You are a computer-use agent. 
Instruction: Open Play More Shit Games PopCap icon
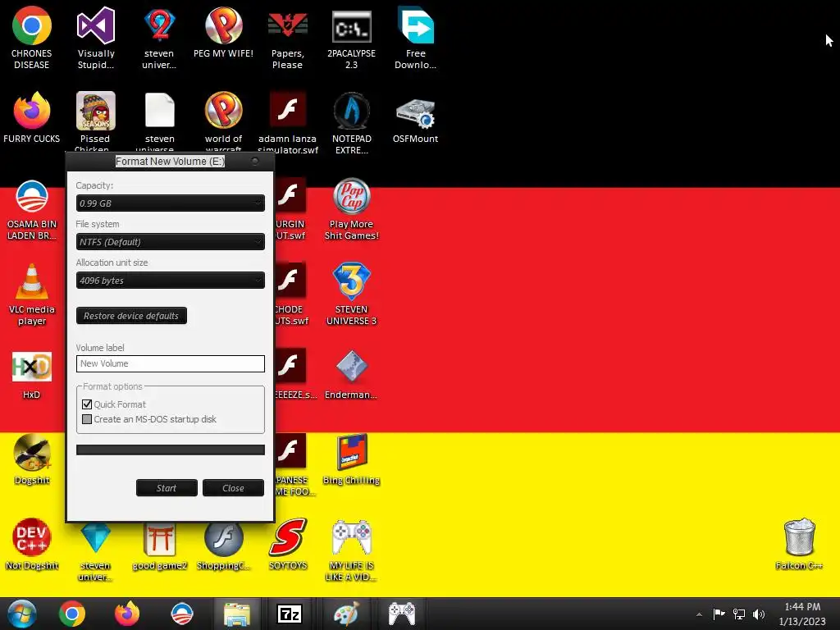coord(351,209)
